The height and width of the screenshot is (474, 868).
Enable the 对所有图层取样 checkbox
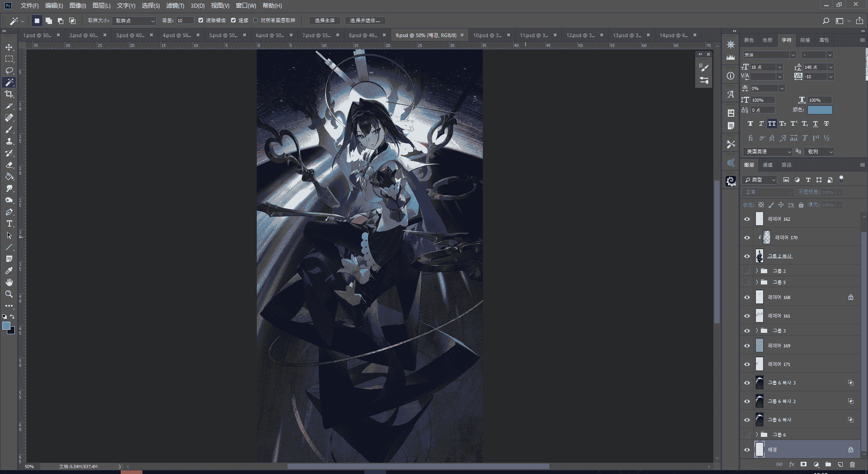pos(255,20)
